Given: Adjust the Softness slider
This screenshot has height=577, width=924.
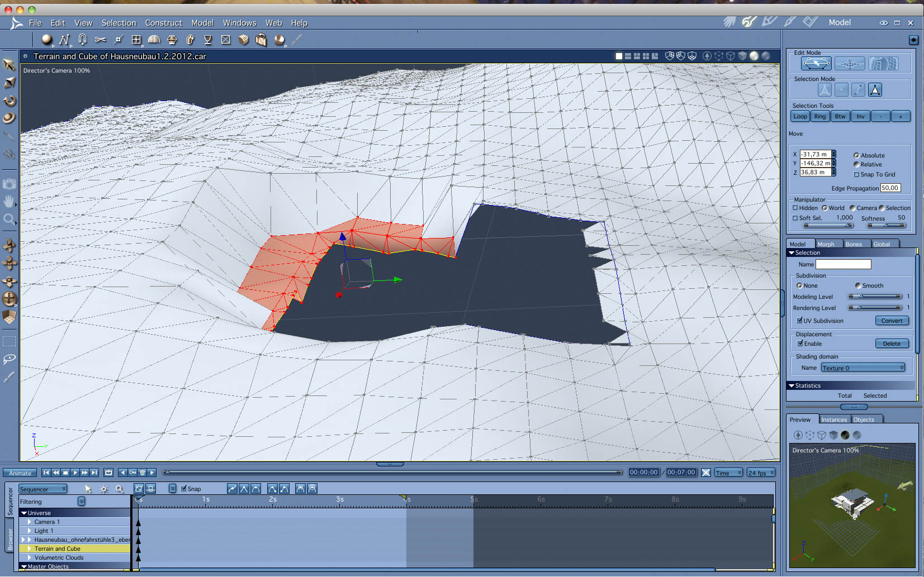Looking at the screenshot, I should point(886,225).
